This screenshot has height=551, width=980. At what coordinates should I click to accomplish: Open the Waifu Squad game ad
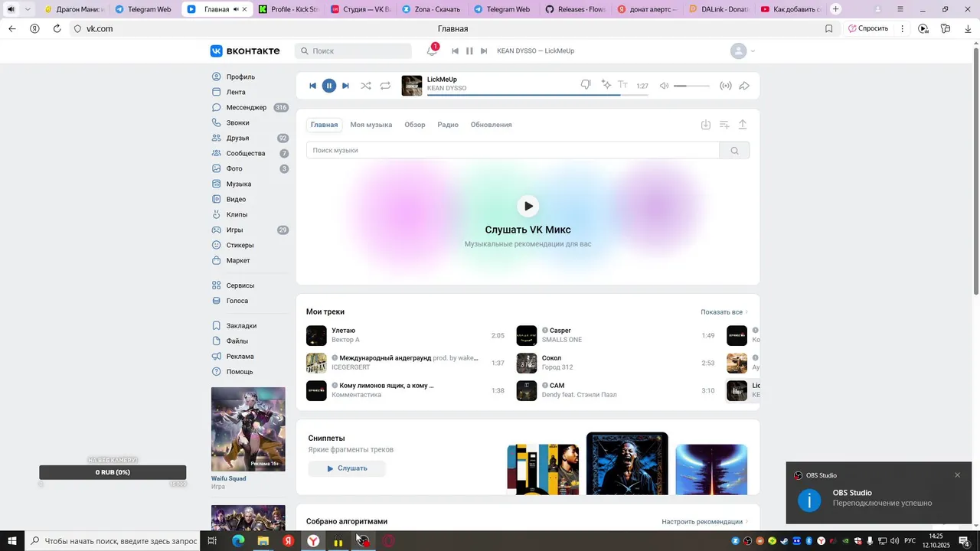pyautogui.click(x=248, y=429)
